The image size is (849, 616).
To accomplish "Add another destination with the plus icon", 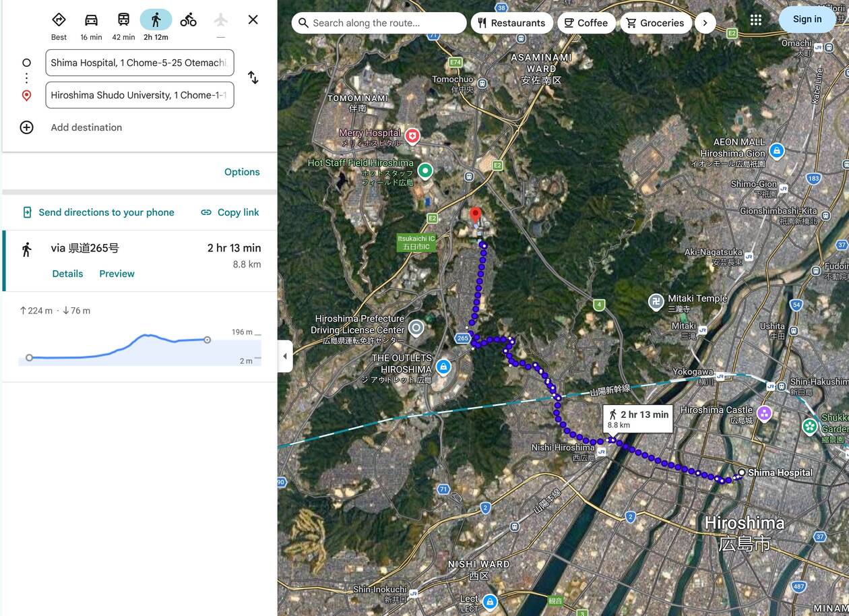I will (26, 127).
